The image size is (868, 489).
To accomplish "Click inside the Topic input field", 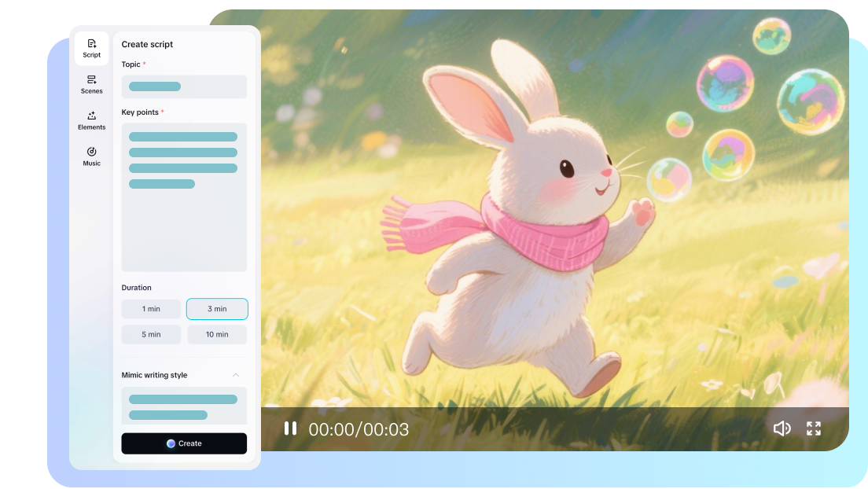I will coord(184,86).
